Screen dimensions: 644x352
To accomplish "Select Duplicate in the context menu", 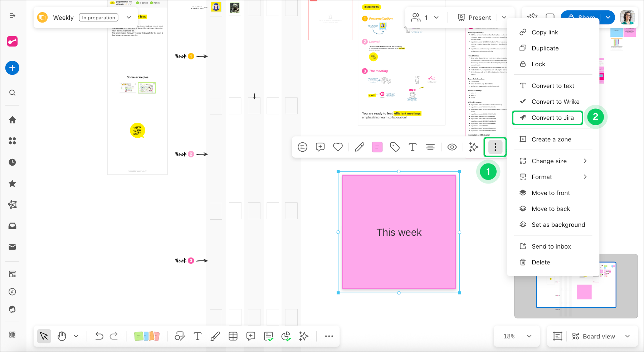I will click(x=545, y=48).
